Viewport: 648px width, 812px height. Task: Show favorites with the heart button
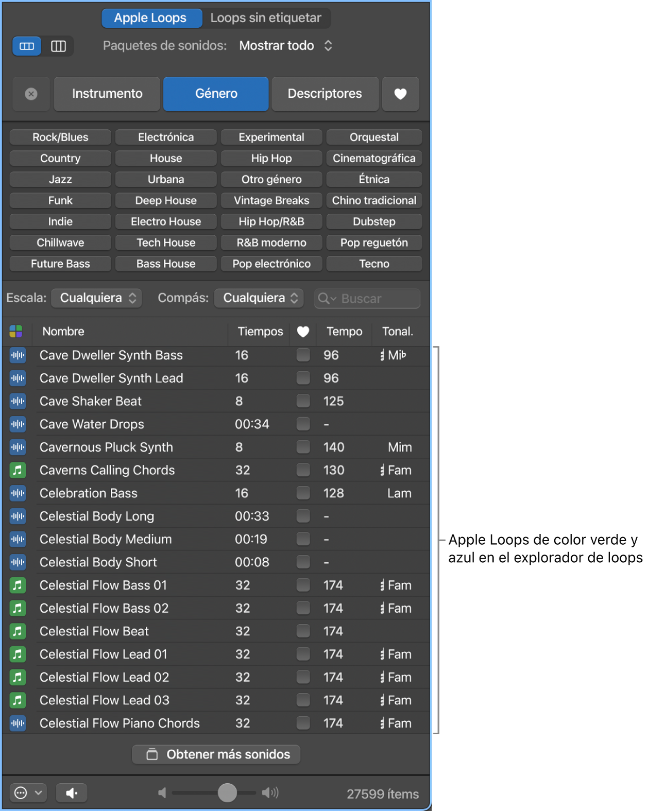tap(400, 94)
